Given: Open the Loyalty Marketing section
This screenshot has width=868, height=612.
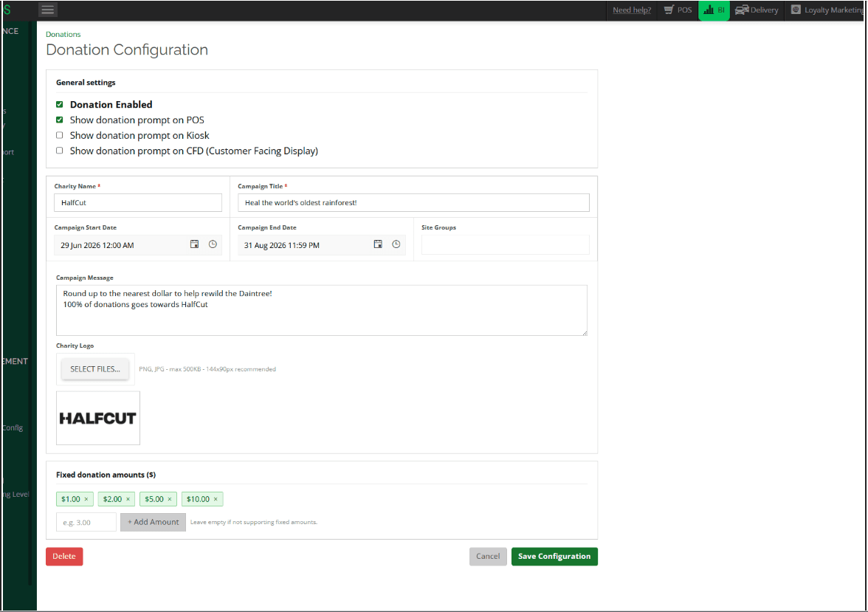Looking at the screenshot, I should 827,10.
